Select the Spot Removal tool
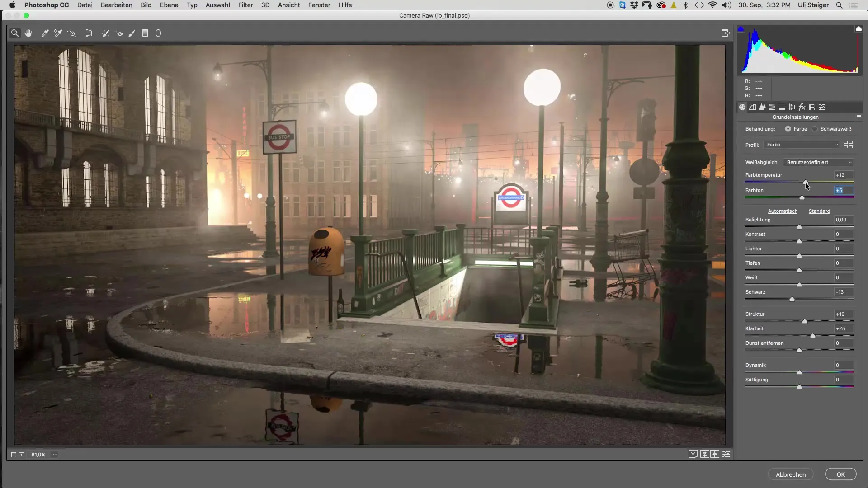This screenshot has height=488, width=868. pos(105,33)
